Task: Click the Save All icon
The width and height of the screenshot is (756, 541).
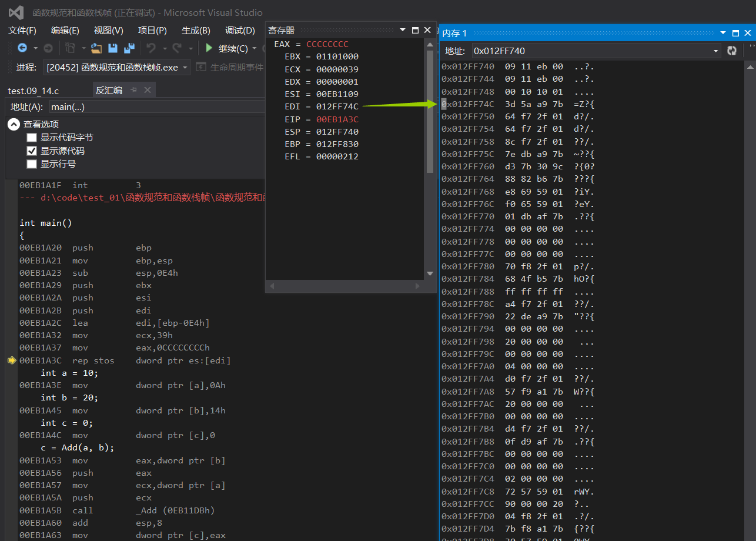Action: [x=129, y=48]
